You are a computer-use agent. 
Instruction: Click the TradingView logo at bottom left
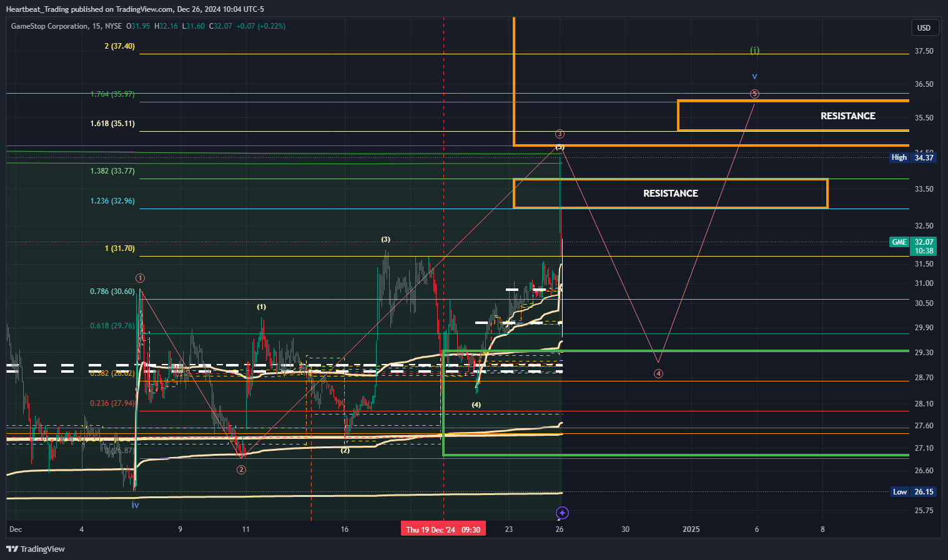[36, 549]
